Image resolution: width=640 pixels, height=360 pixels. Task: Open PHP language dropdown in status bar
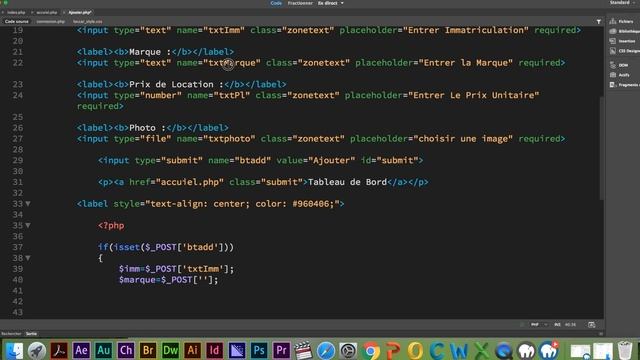(538, 324)
